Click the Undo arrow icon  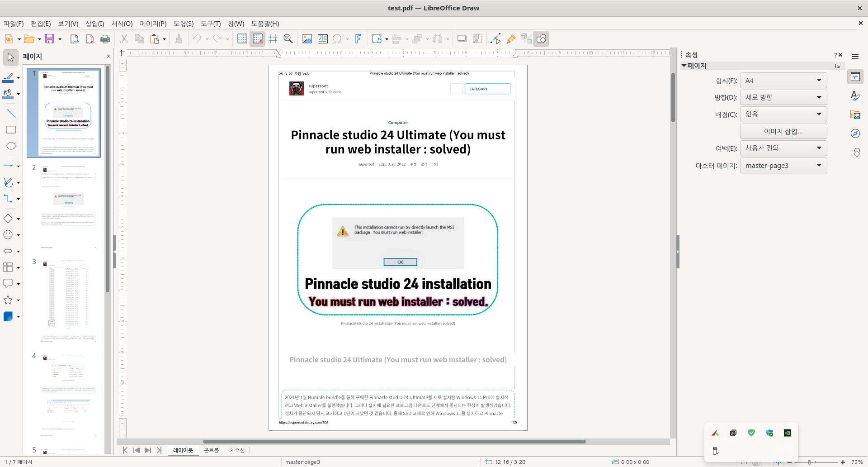tap(197, 39)
